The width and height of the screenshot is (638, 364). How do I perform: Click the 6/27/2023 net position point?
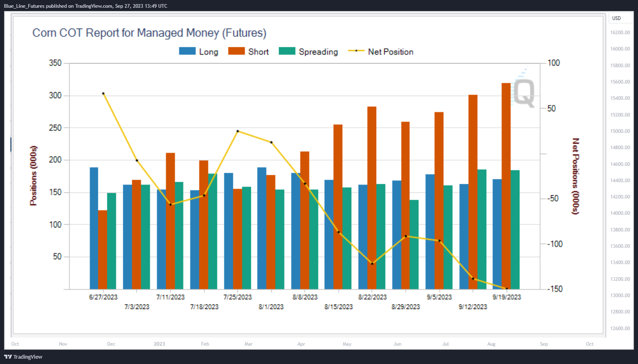click(103, 93)
